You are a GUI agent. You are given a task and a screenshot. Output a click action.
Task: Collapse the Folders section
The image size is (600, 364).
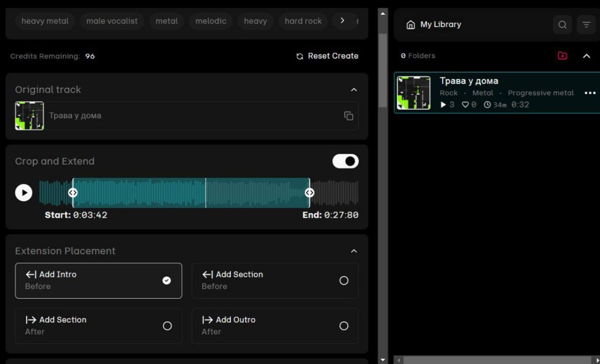point(587,56)
